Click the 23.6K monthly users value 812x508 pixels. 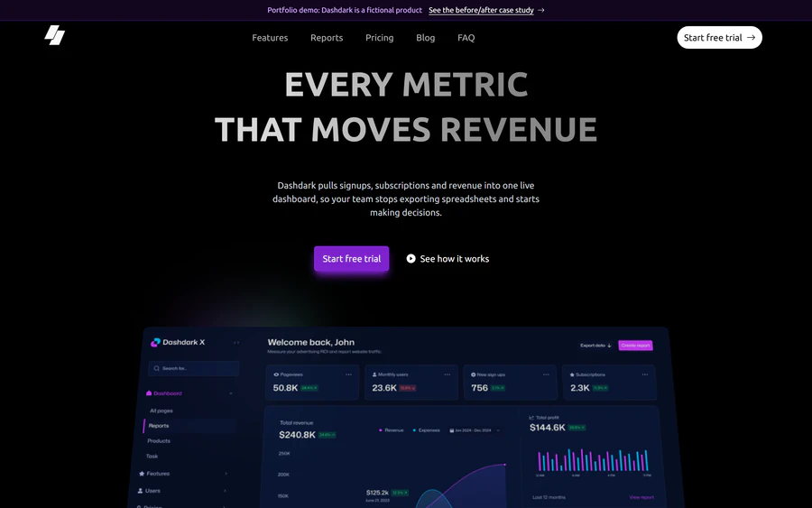[384, 388]
